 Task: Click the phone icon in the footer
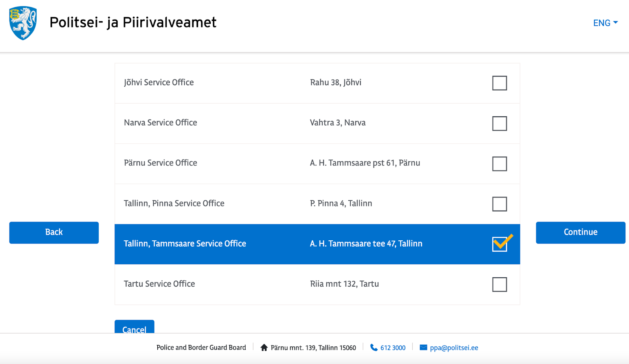(x=374, y=348)
